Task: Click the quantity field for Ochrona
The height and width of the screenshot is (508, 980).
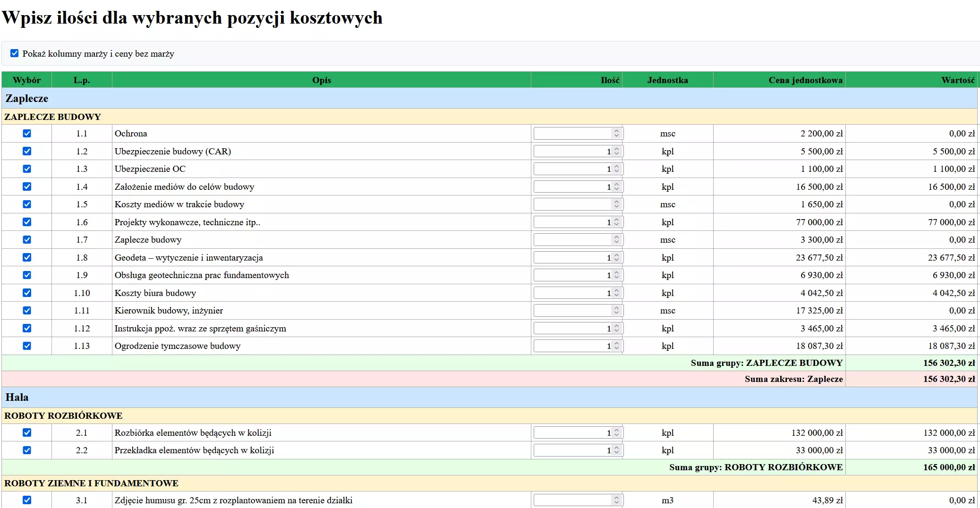Action: [x=578, y=134]
